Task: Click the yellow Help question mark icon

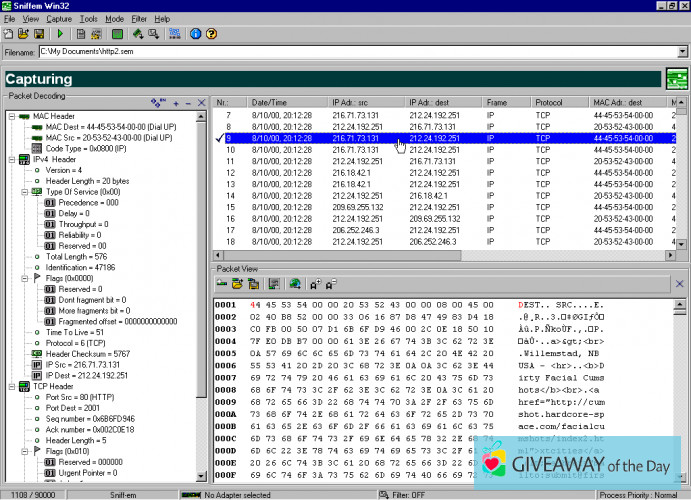Action: [x=210, y=33]
